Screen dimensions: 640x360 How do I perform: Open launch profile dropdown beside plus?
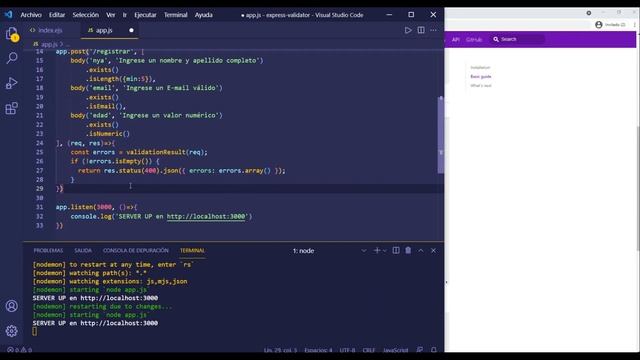[384, 251]
